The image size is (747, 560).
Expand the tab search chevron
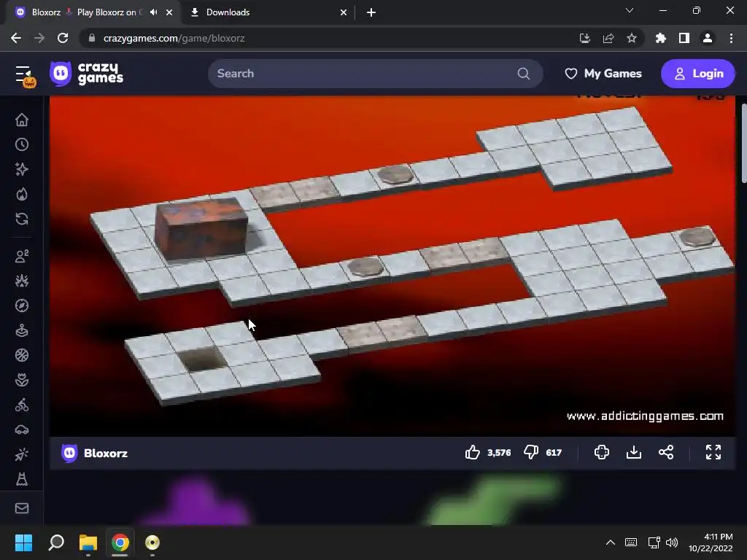click(x=630, y=10)
